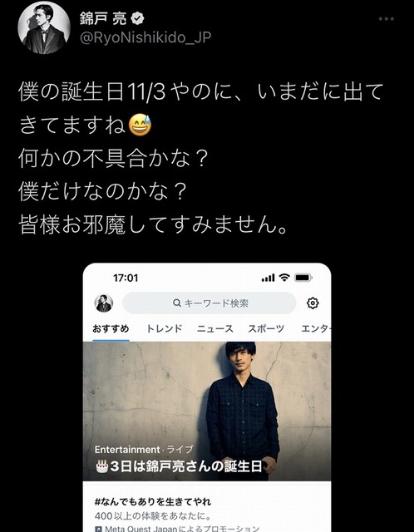Screen dimensions: 414x532
Task: Open the settings gear in embedded screenshot
Action: pyautogui.click(x=313, y=303)
